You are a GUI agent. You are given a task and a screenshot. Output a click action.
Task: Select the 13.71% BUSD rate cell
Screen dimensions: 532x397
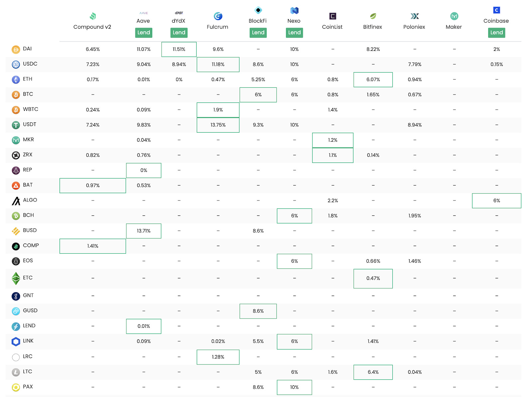pos(144,231)
